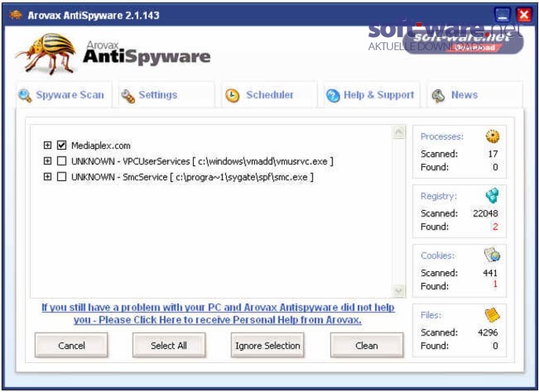Select the Mediaplex.com entry text

coord(100,145)
